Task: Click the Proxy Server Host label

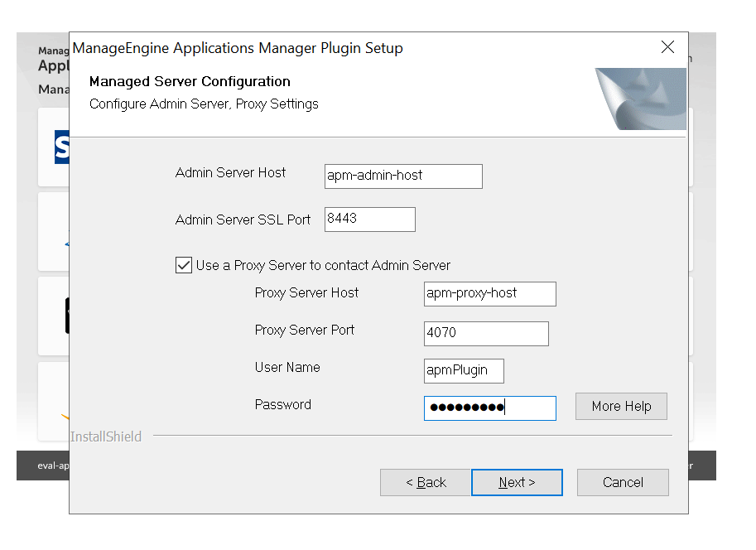Action: click(306, 293)
